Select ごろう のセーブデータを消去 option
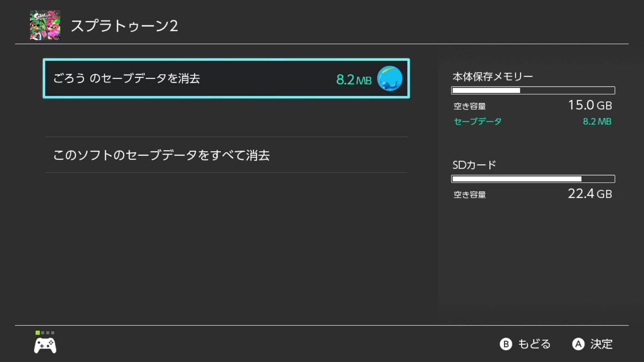 click(226, 78)
